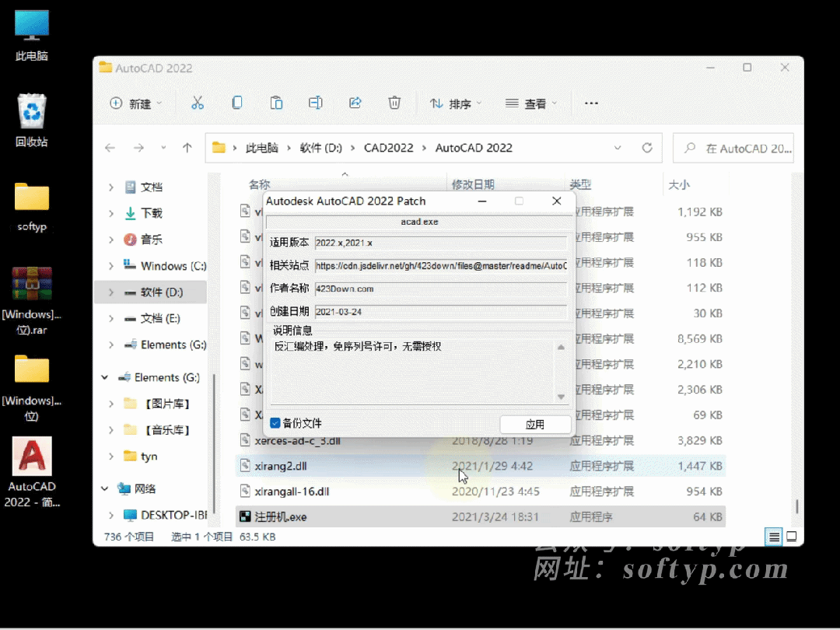This screenshot has height=630, width=840.
Task: Expand the 下载 tree node
Action: 111,213
